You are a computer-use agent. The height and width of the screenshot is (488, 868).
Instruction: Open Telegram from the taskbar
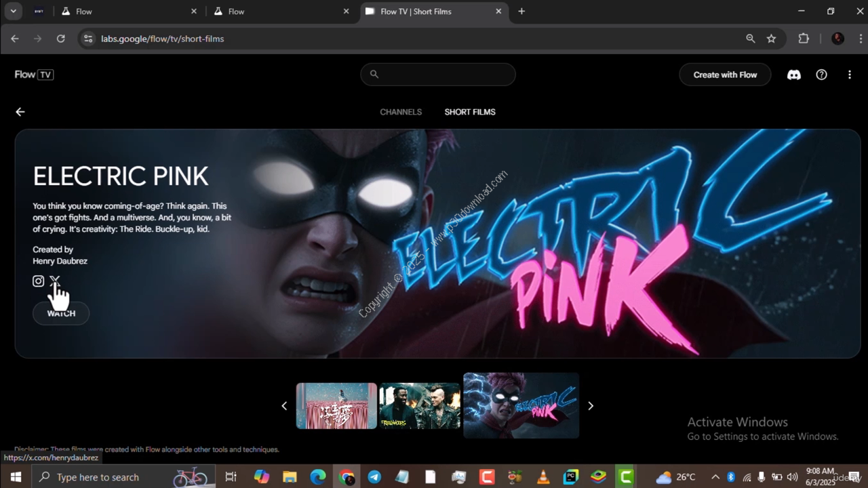(374, 477)
